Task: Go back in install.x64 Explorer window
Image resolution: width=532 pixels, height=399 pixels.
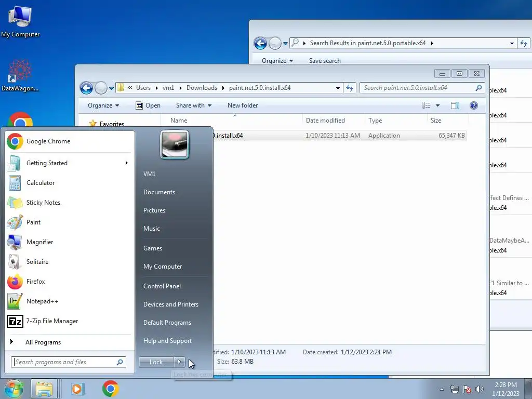Action: (x=87, y=88)
